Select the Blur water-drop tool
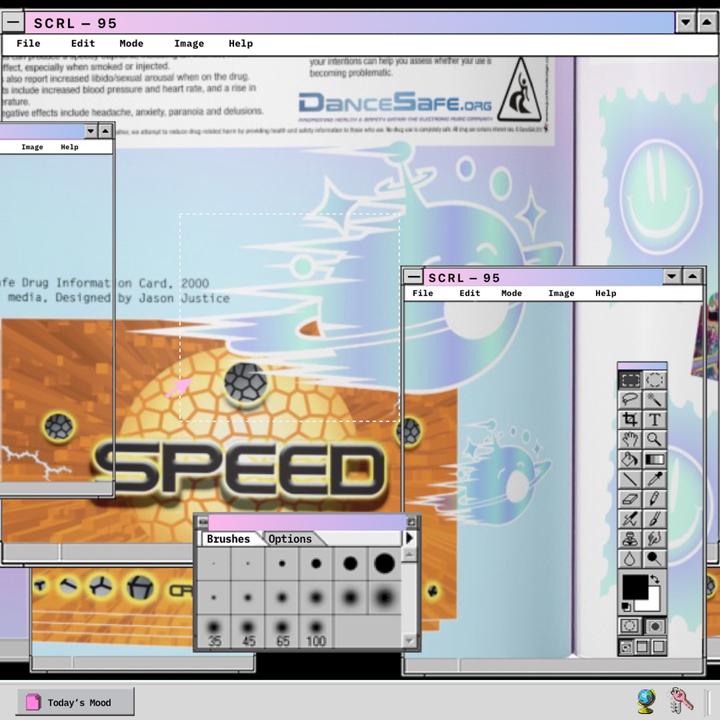 click(x=630, y=558)
